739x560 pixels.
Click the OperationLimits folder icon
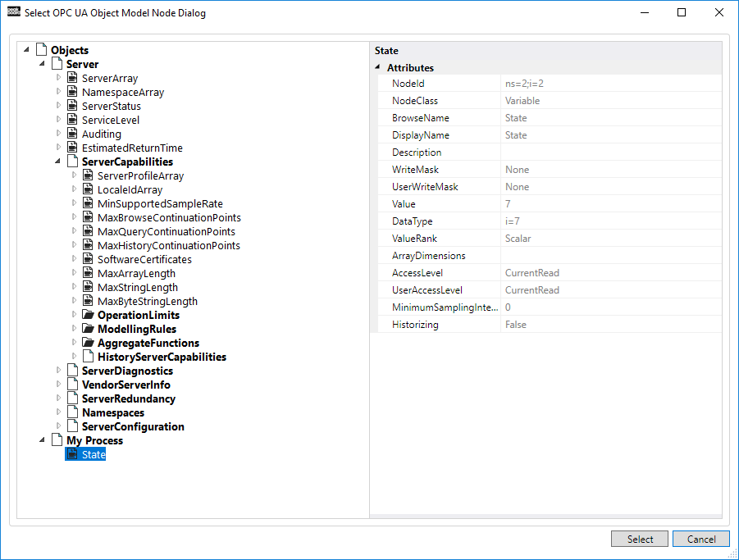click(x=88, y=316)
